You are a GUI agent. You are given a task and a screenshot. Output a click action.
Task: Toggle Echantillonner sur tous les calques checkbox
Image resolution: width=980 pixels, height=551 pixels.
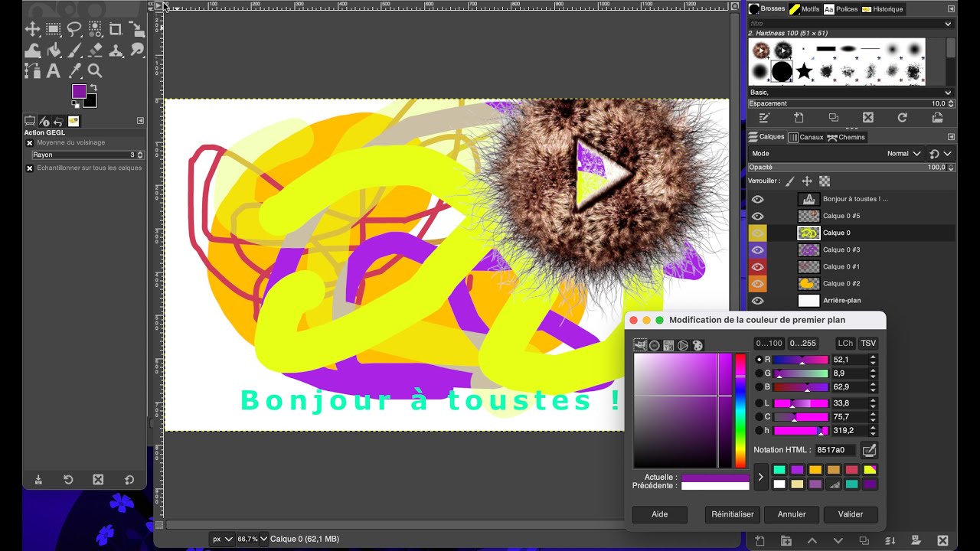(30, 168)
